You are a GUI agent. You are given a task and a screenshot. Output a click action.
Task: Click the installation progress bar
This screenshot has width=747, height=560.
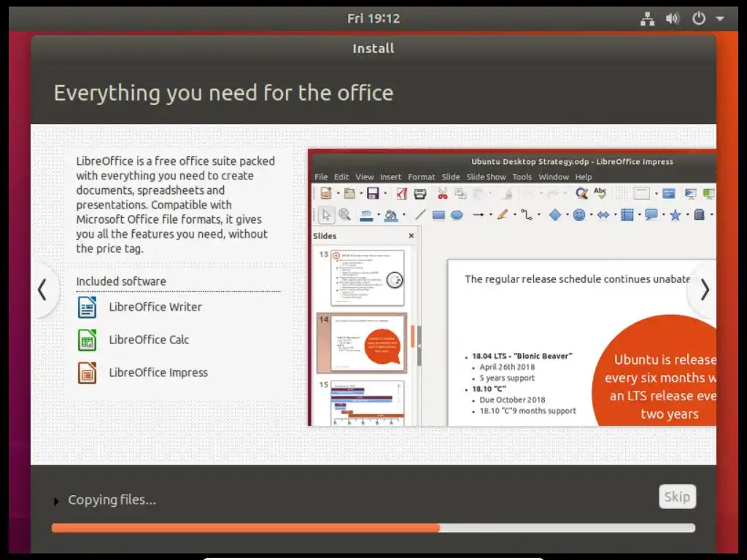[373, 528]
